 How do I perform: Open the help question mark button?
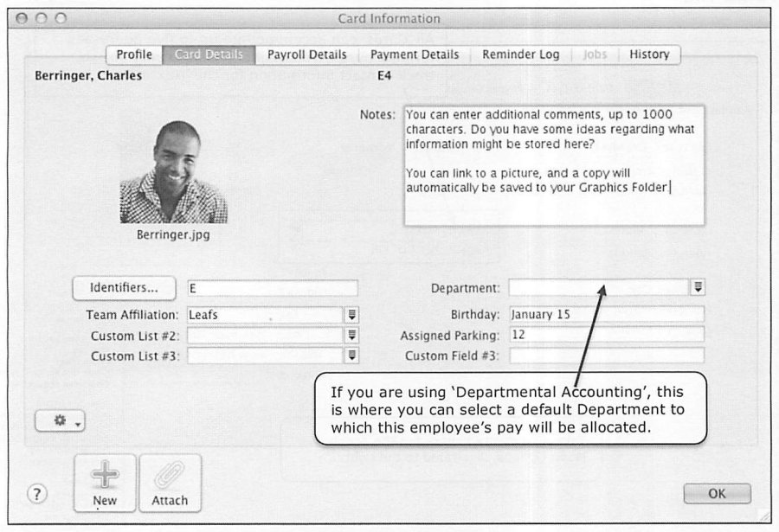pyautogui.click(x=36, y=494)
